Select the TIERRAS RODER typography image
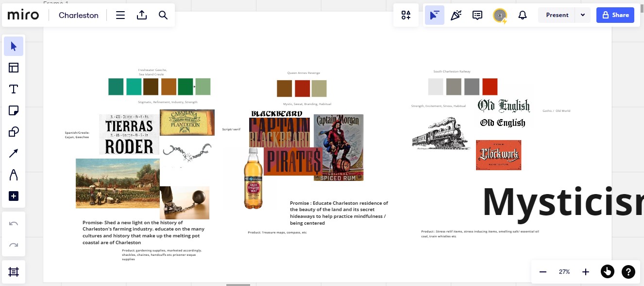The image size is (644, 286). [129, 134]
